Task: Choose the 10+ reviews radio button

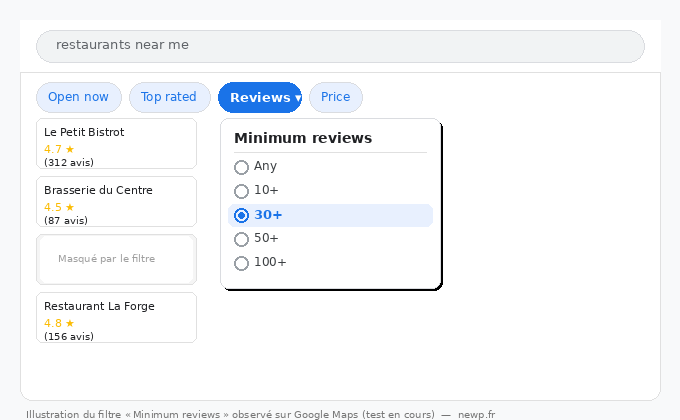Action: click(x=241, y=191)
